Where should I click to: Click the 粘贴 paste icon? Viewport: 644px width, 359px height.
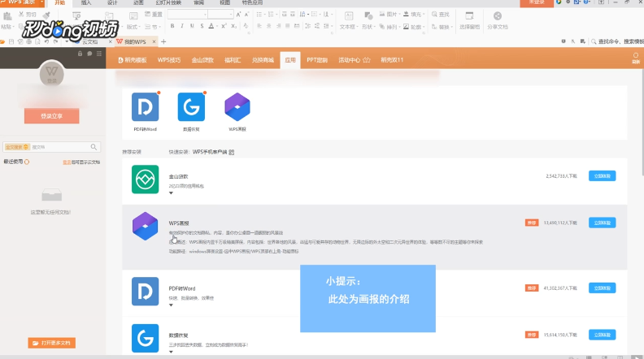click(7, 16)
